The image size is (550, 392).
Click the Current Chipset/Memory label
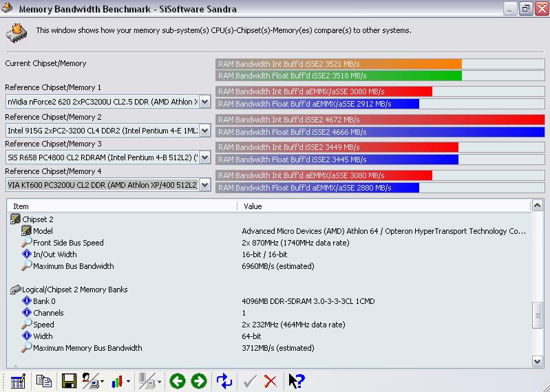pos(45,63)
